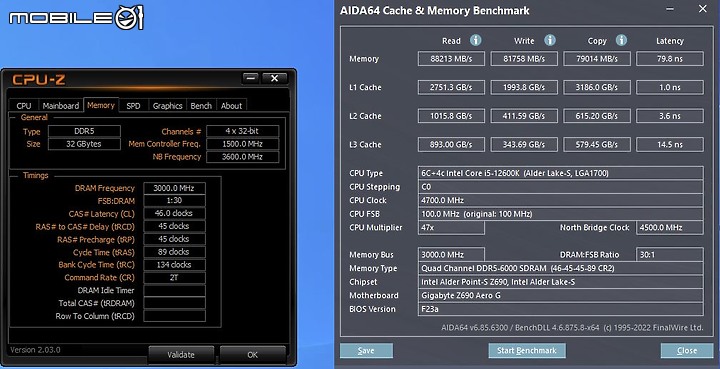Click the Motherboard field Gigabyte Z690 Aero G
The image size is (720, 369).
click(x=561, y=296)
